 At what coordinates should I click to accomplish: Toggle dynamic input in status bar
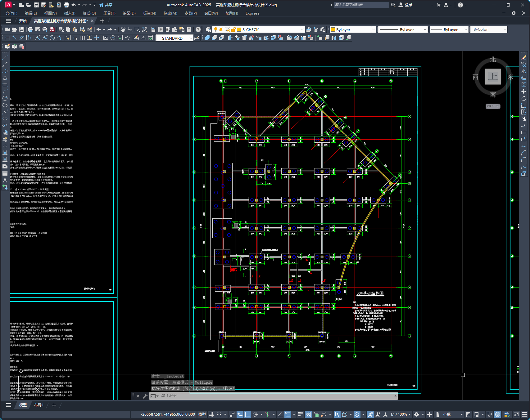point(240,414)
